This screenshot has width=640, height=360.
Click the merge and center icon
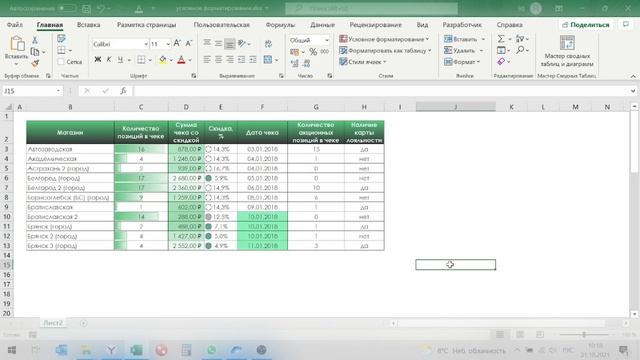point(268,60)
